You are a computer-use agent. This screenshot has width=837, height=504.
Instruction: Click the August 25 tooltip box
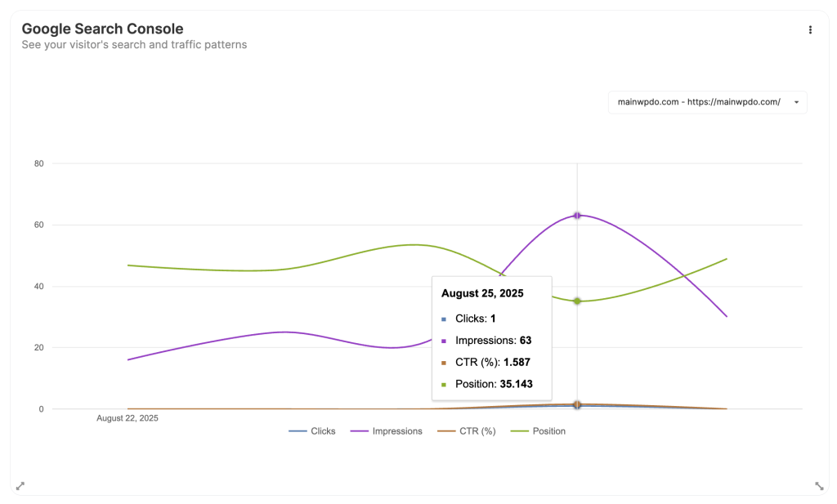coord(491,338)
